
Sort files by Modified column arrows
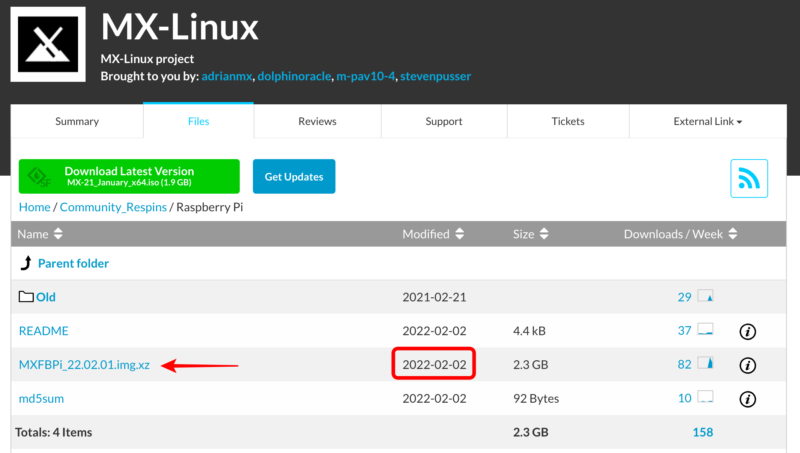[460, 234]
